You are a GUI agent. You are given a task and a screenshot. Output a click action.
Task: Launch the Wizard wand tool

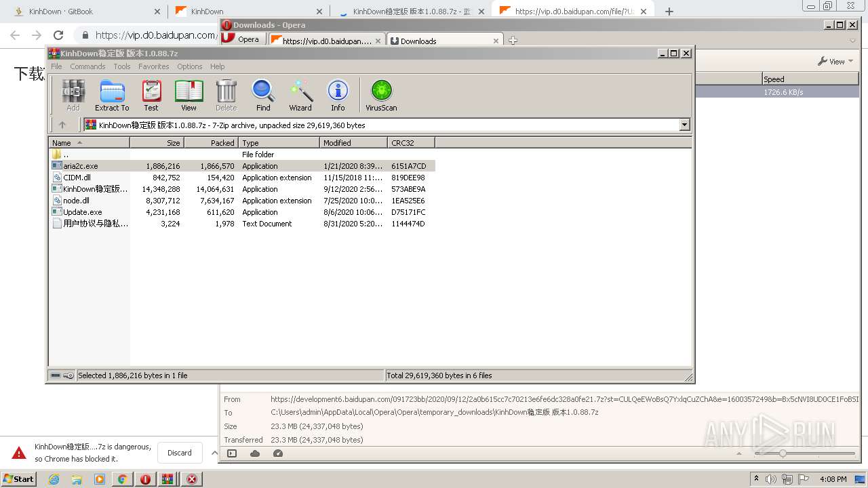coord(300,95)
